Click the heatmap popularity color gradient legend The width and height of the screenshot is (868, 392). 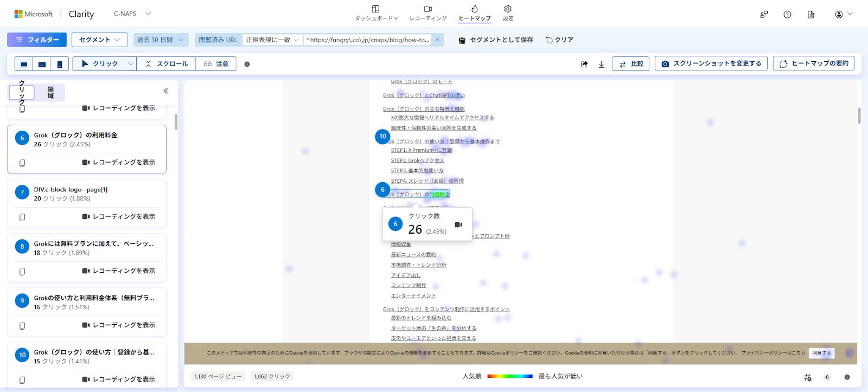click(509, 376)
